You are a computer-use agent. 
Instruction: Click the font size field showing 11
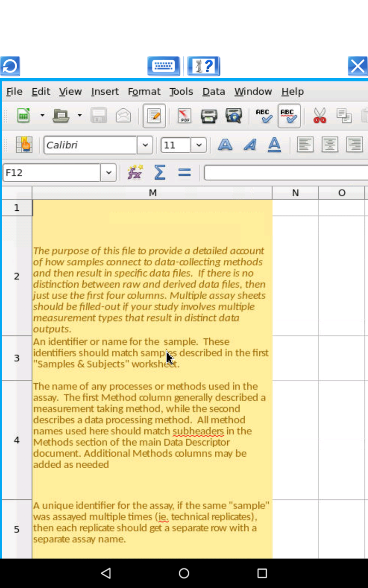[176, 145]
